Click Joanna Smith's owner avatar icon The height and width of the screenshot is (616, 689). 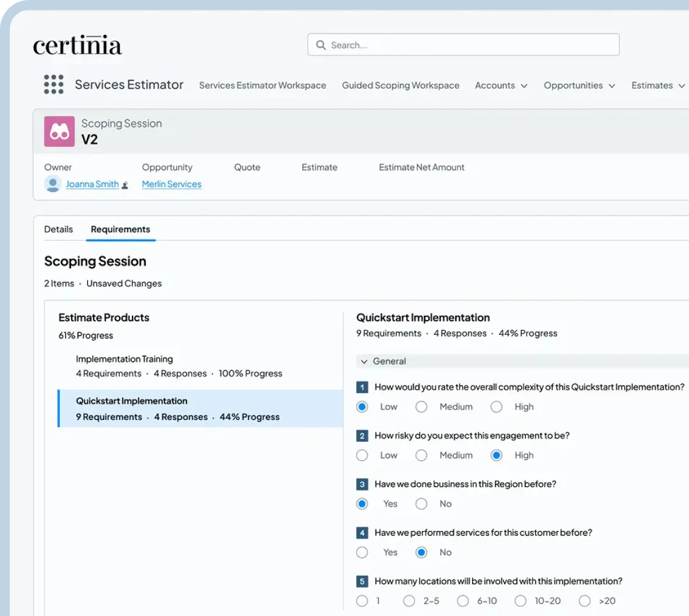pyautogui.click(x=53, y=184)
